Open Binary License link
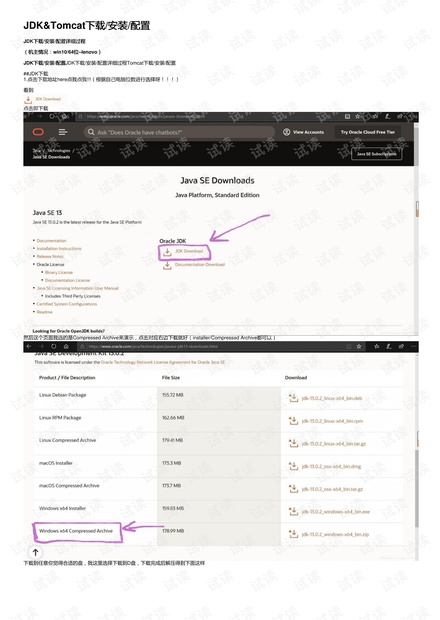The image size is (440, 620). [x=59, y=272]
